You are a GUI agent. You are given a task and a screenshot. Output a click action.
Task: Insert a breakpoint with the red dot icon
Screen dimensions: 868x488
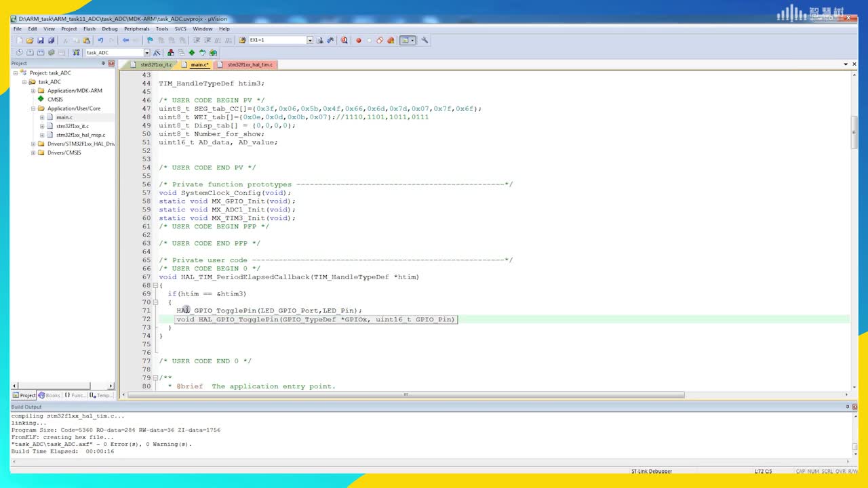point(359,40)
